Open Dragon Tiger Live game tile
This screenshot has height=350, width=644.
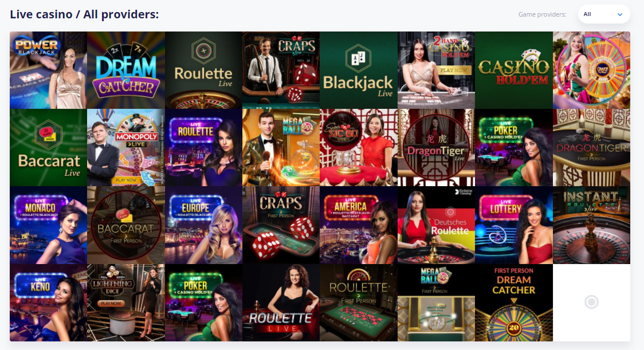click(x=436, y=147)
